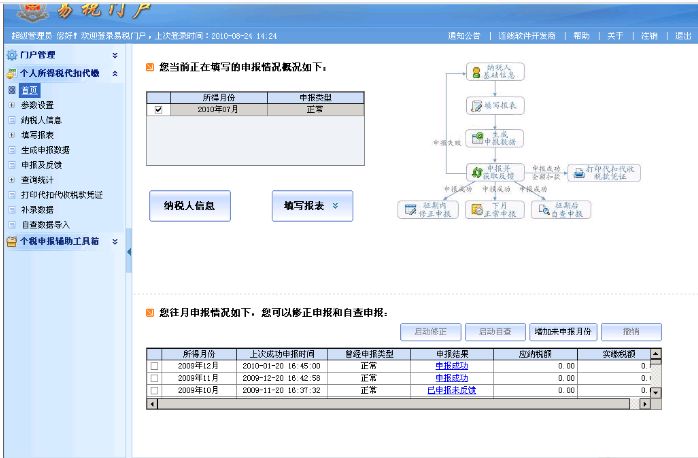Click the 征期后自查申报 flowchart node
The image size is (698, 458).
561,210
